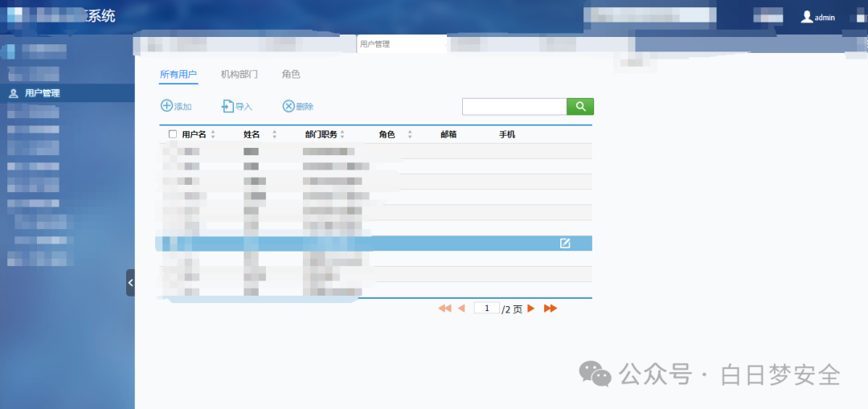Click the 添加 (add) user button
868x409 pixels.
(176, 106)
